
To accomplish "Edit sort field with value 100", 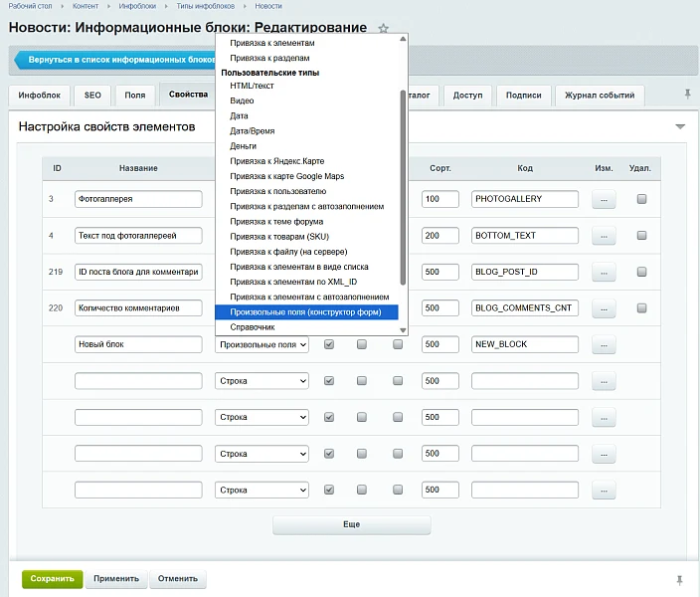I will tap(440, 199).
